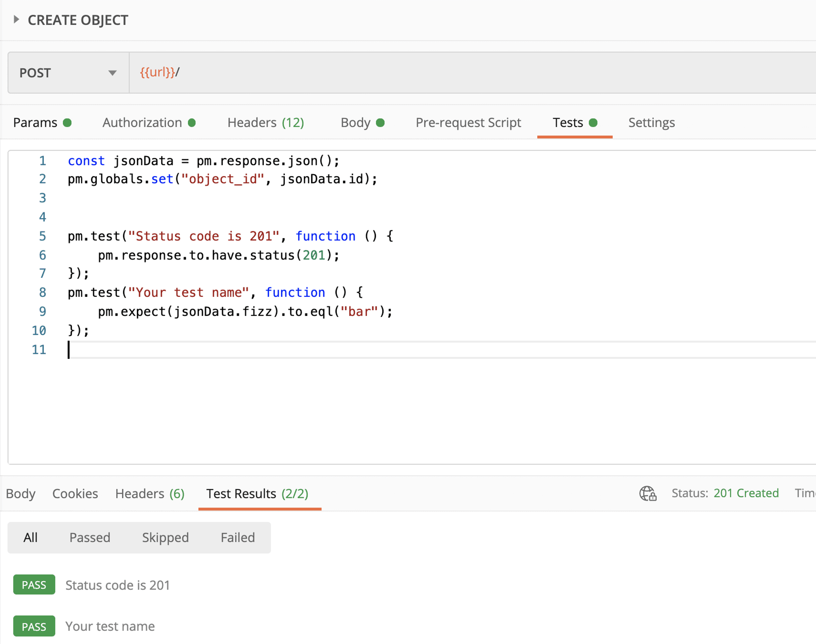Image resolution: width=816 pixels, height=644 pixels.
Task: Click the '201 Created' status value
Action: pyautogui.click(x=746, y=493)
